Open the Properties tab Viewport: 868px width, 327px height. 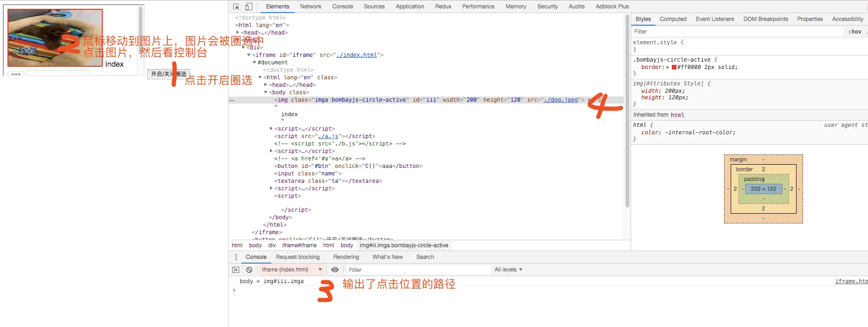[x=810, y=19]
